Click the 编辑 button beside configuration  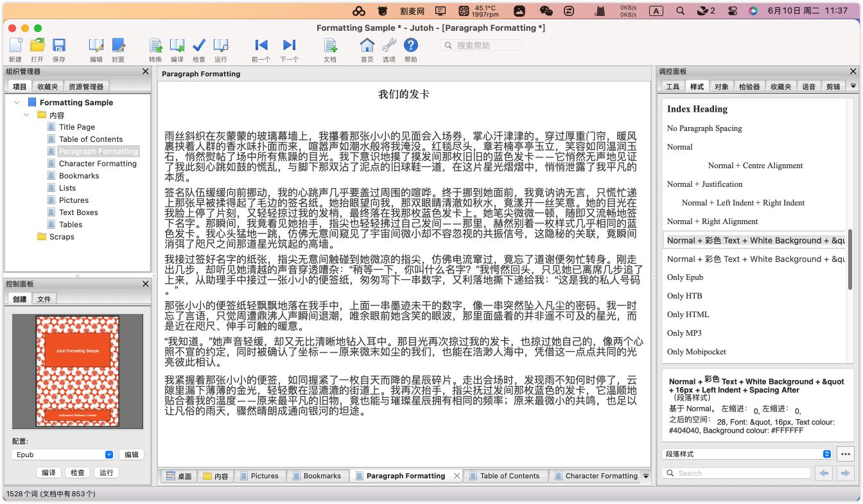(131, 455)
